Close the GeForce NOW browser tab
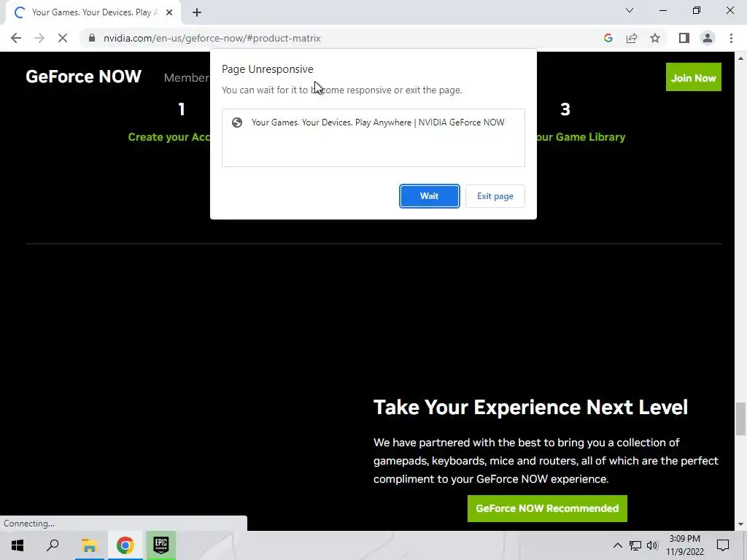The image size is (747, 560). coord(169,12)
